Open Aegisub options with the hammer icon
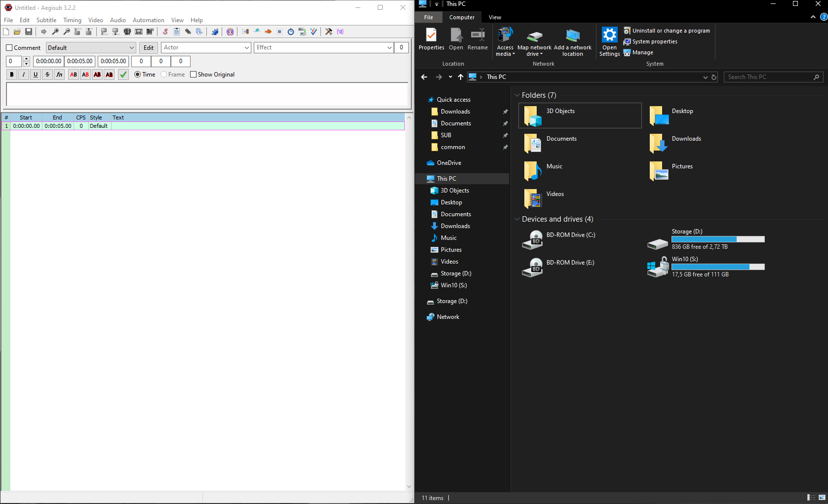Viewport: 828px width, 504px height. coord(328,32)
